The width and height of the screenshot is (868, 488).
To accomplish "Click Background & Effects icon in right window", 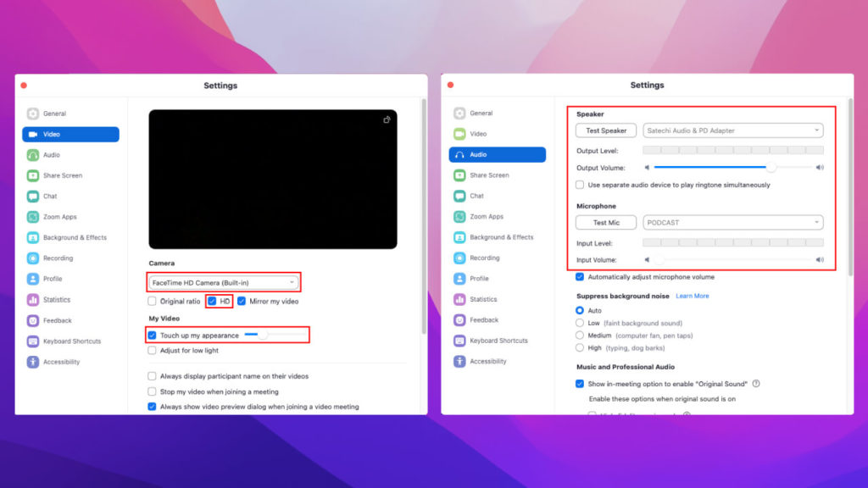I will tap(459, 237).
